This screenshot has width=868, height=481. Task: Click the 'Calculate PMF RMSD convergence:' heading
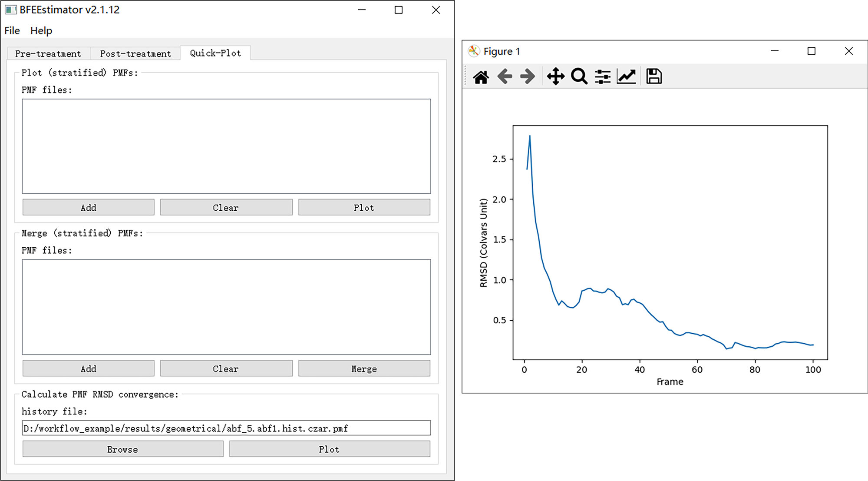(x=100, y=394)
